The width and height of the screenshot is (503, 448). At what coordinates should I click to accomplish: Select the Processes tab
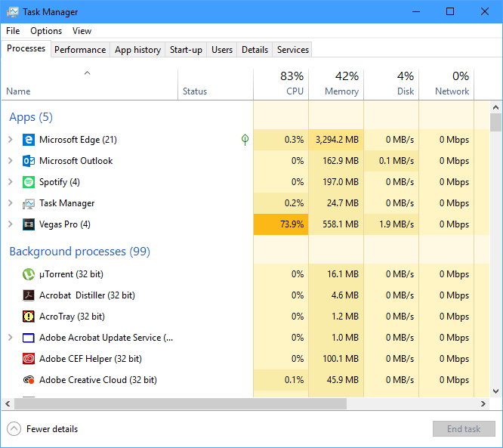tap(26, 48)
